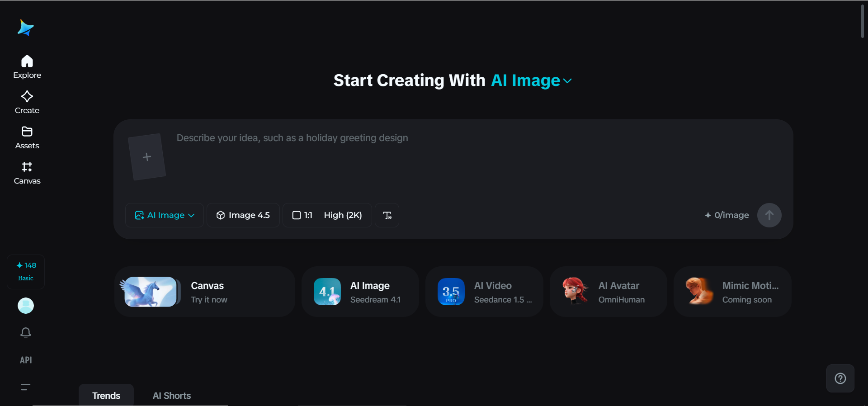This screenshot has width=868, height=406.
Task: Click the Canvas pegasus thumbnail
Action: pyautogui.click(x=149, y=292)
